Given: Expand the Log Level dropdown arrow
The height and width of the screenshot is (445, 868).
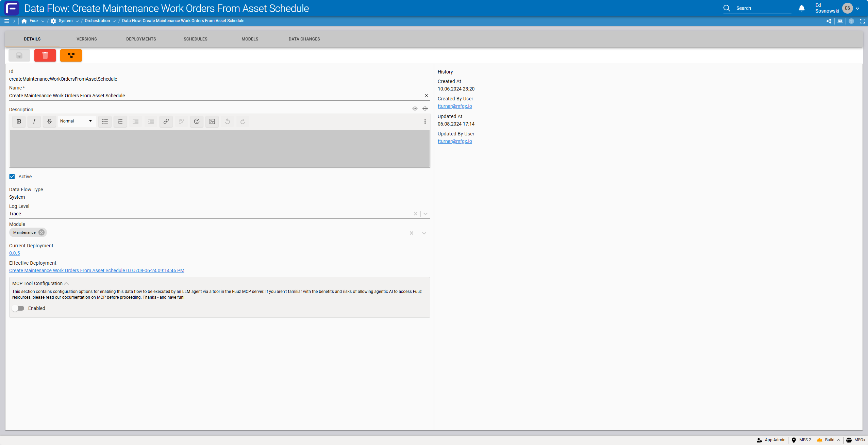Looking at the screenshot, I should coord(425,214).
